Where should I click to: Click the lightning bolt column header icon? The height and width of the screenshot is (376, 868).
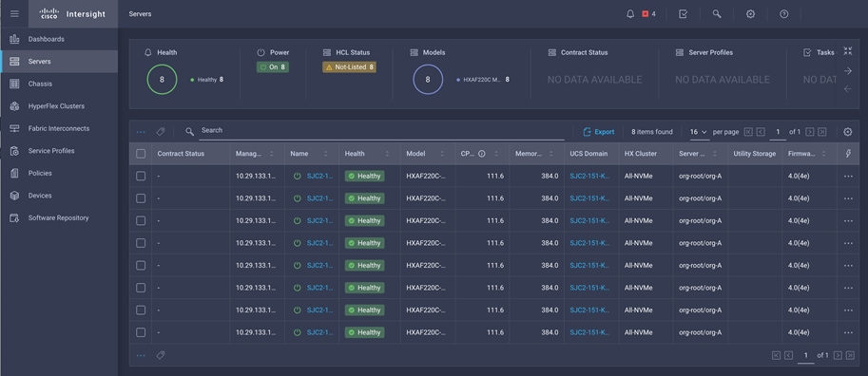click(x=848, y=154)
